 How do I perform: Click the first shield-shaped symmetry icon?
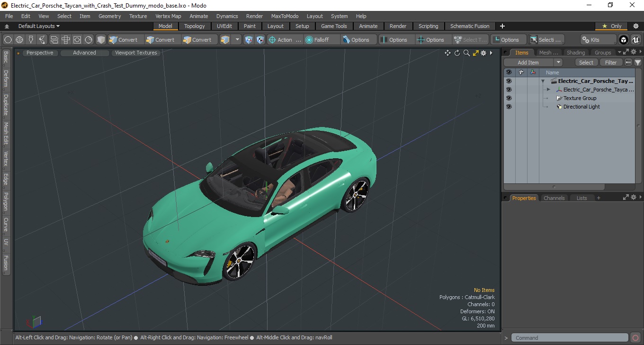(249, 40)
